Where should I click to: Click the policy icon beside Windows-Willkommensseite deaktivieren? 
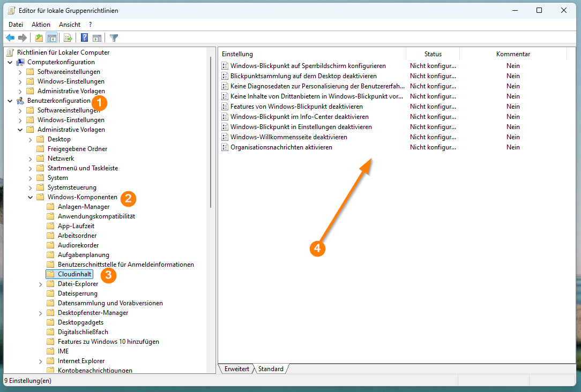pos(225,137)
